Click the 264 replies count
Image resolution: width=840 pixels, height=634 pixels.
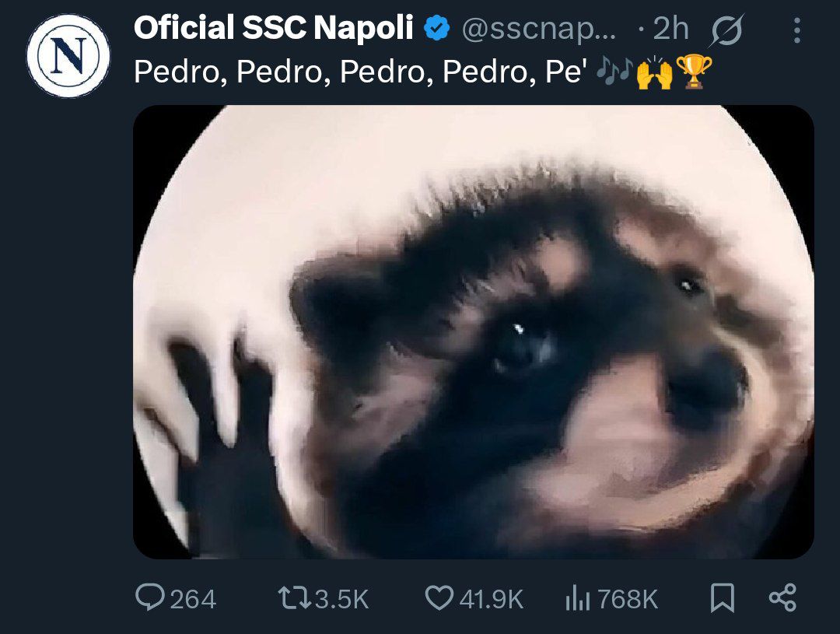(193, 599)
